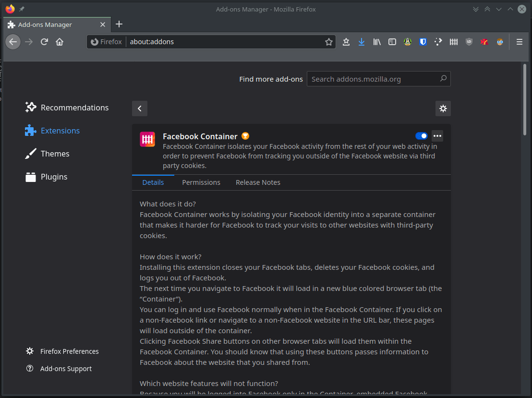Disable the Facebook Container extension toggle
532x398 pixels.
coord(422,136)
